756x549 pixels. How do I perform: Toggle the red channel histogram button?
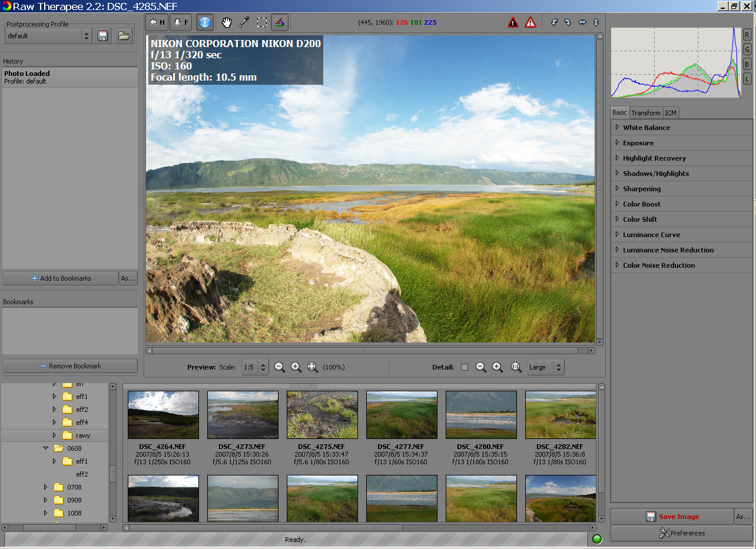(x=747, y=34)
